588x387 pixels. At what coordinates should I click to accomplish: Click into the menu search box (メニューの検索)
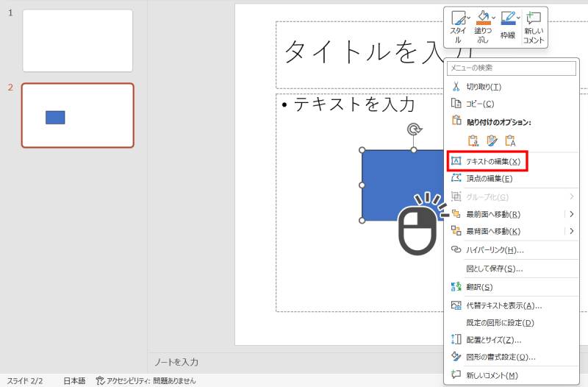click(512, 68)
